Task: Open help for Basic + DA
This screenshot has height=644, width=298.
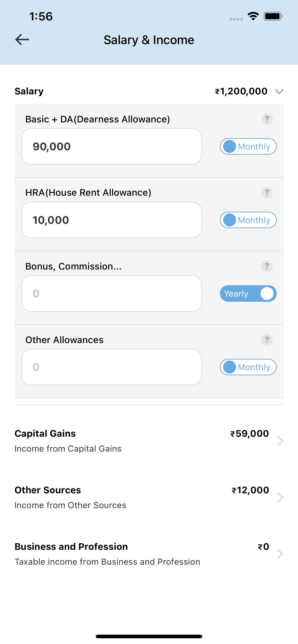Action: point(267,119)
